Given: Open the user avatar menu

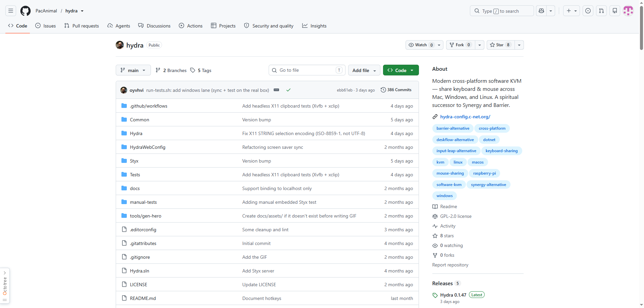Looking at the screenshot, I should coord(628,11).
